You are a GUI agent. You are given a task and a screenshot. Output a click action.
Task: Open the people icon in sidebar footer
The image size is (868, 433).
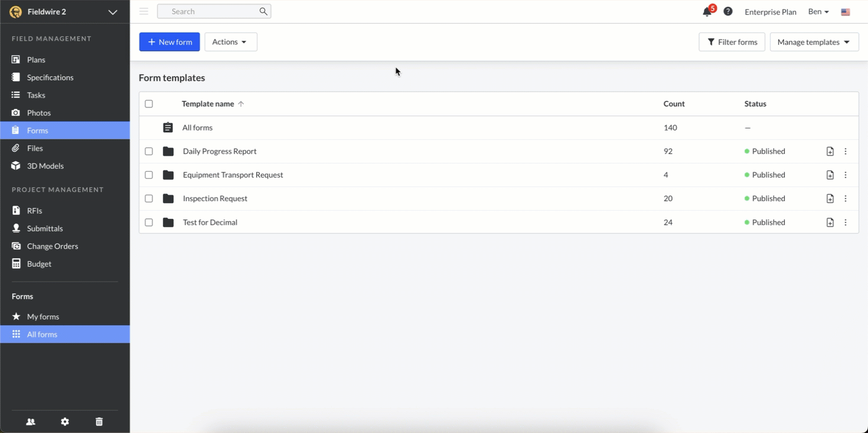31,422
